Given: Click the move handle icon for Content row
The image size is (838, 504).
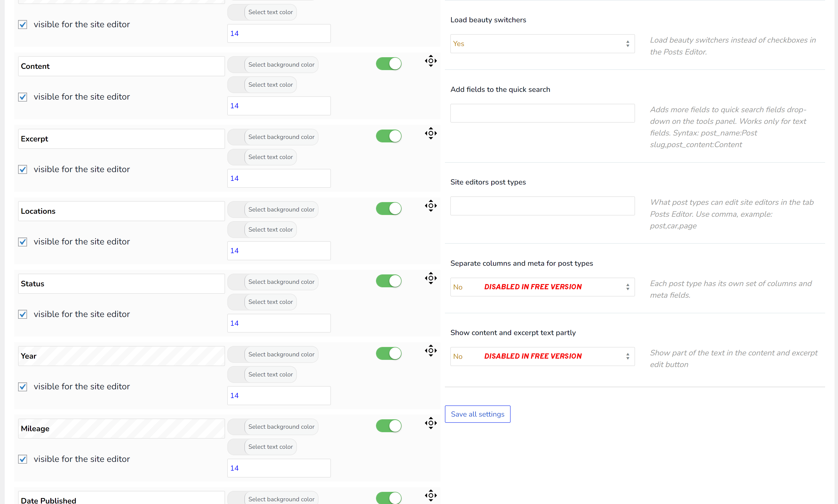Looking at the screenshot, I should pos(431,61).
